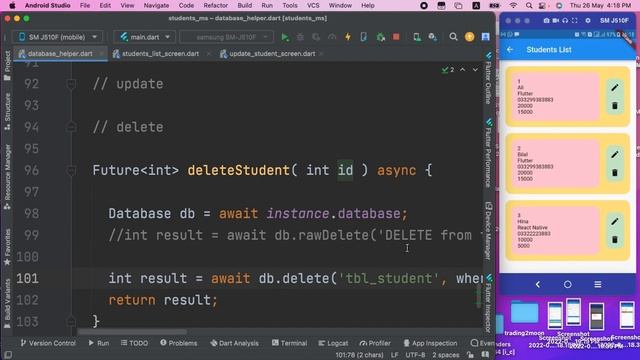The image size is (640, 360).
Task: Go back from Students List screen
Action: 510,49
